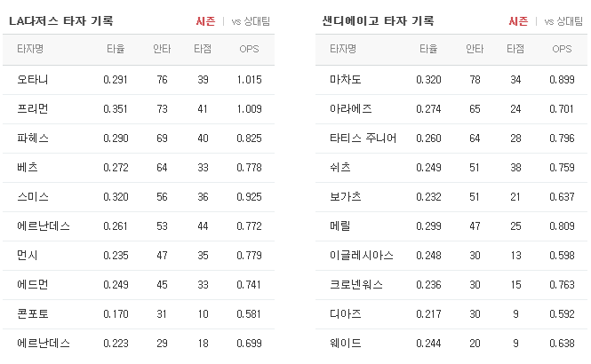Choose batter 보가츠
Image resolution: width=591 pixels, height=364 pixels.
tap(345, 197)
